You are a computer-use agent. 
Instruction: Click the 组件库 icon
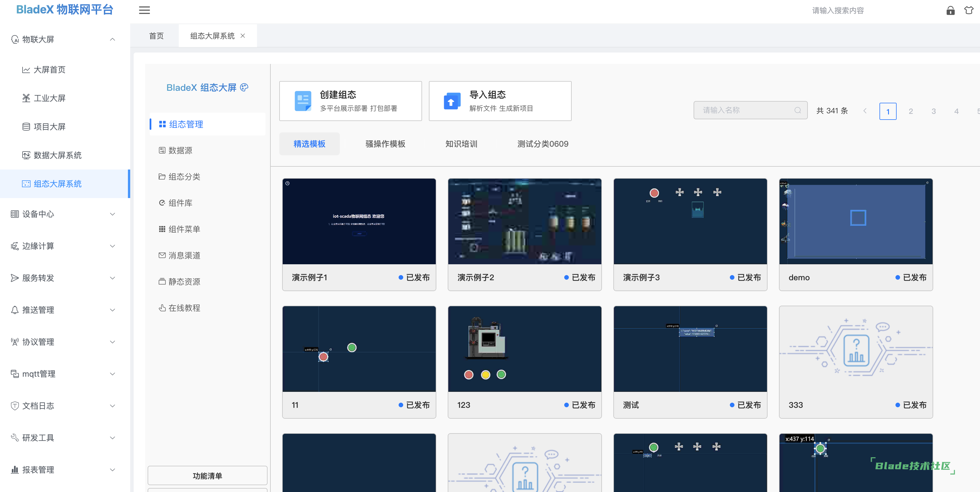[x=162, y=203]
